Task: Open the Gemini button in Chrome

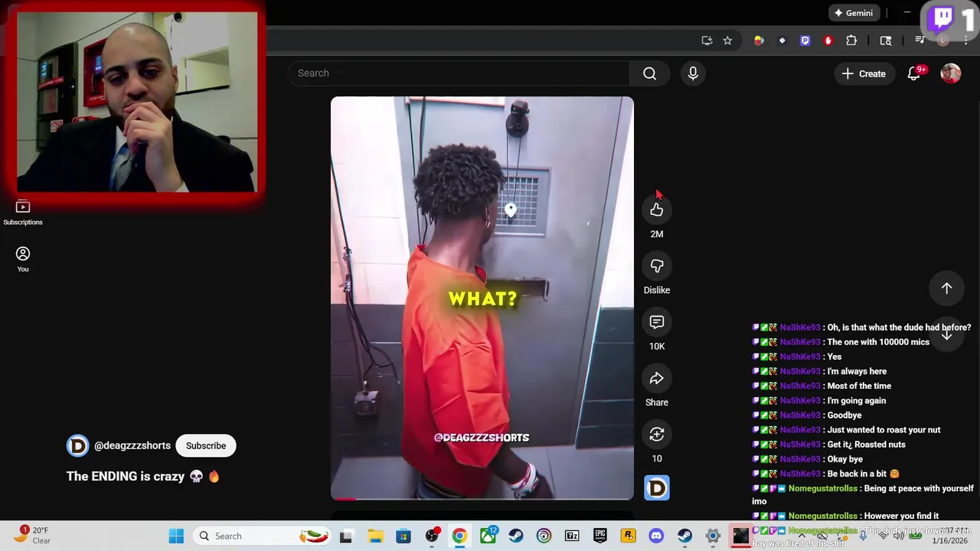Action: pos(854,13)
